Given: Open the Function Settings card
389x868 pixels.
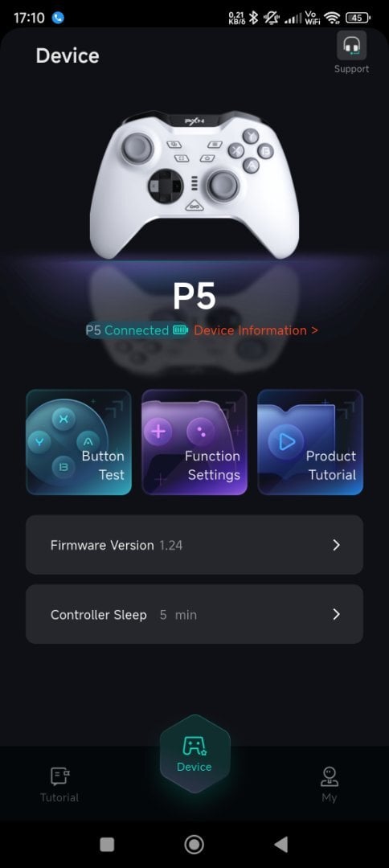Looking at the screenshot, I should coord(194,442).
